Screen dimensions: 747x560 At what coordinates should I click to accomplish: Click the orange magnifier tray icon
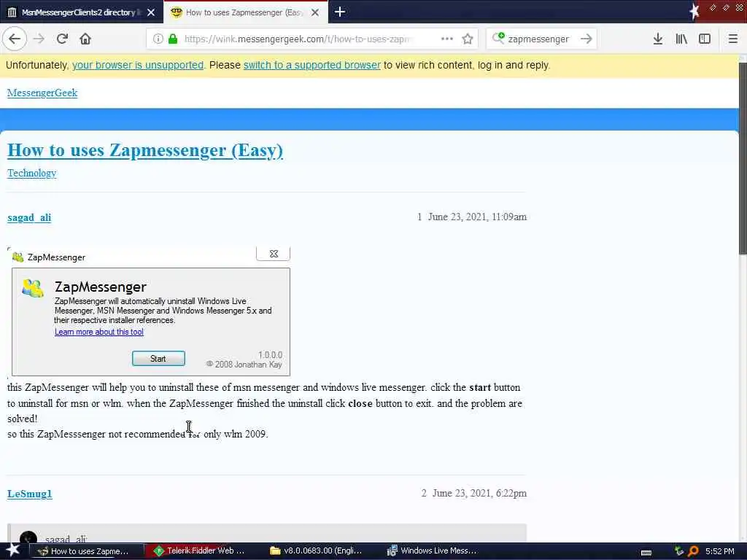[x=693, y=551]
